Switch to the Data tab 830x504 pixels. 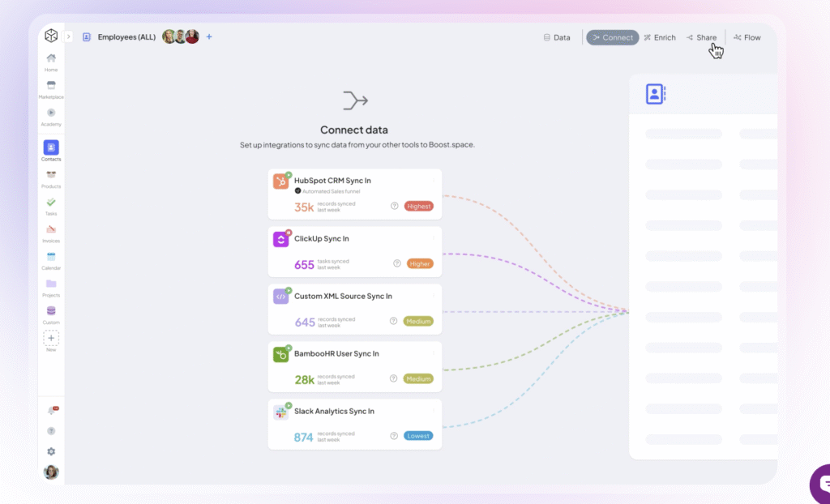(x=556, y=37)
